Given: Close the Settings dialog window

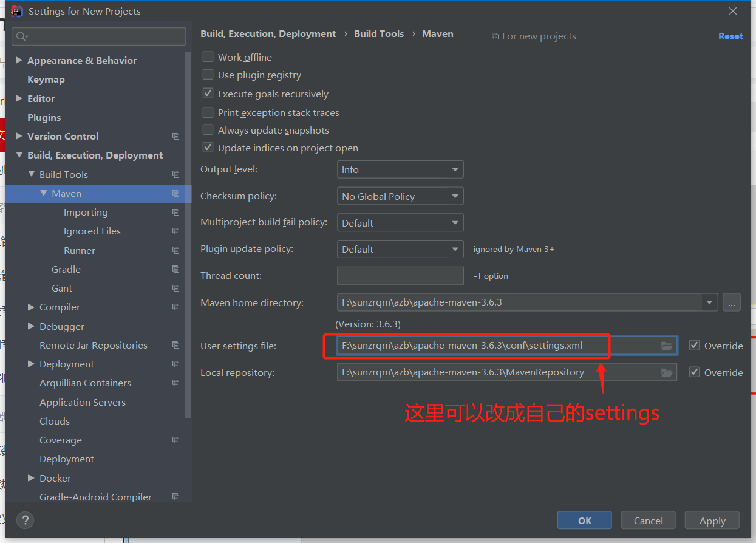Looking at the screenshot, I should click(x=733, y=11).
